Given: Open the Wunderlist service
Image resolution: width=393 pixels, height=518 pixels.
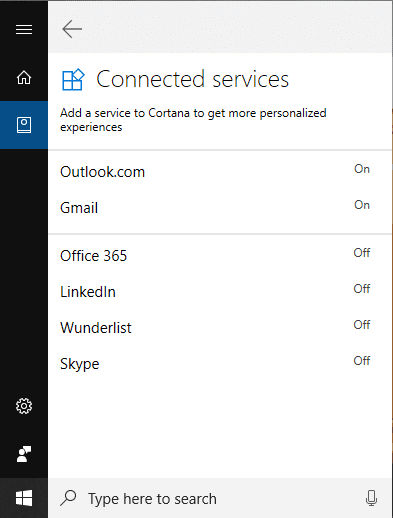Looking at the screenshot, I should pyautogui.click(x=220, y=328).
